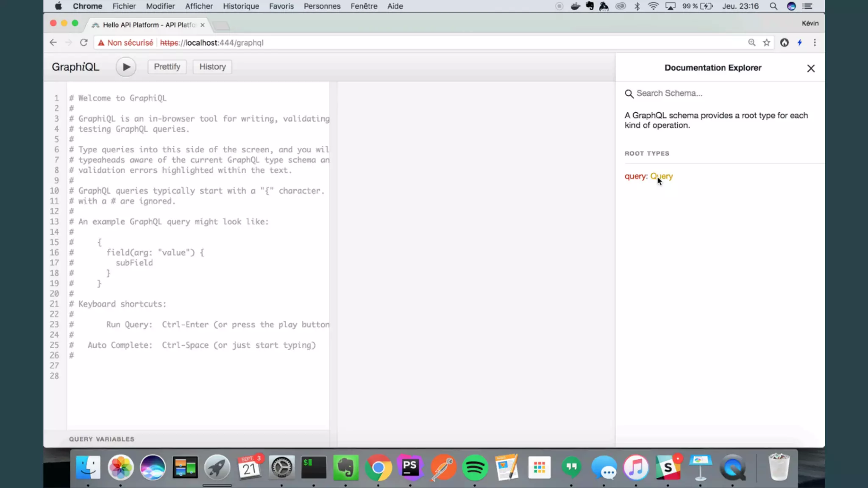
Task: Open Spotlight search magnifier in menu bar
Action: pyautogui.click(x=773, y=6)
